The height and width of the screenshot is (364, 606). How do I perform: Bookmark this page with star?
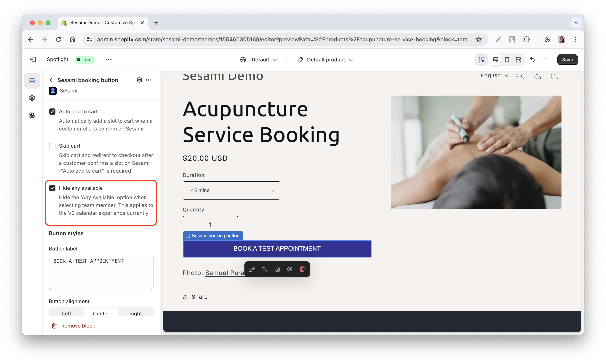point(479,39)
